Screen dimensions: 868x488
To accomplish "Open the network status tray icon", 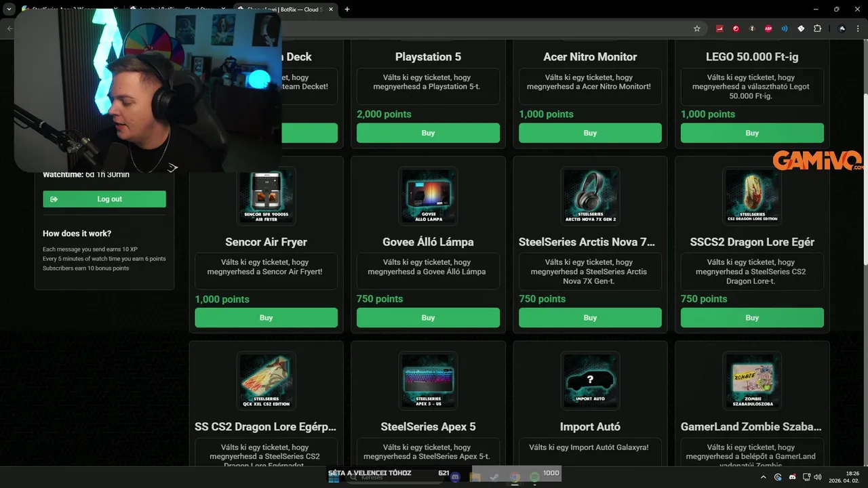I will (x=806, y=477).
